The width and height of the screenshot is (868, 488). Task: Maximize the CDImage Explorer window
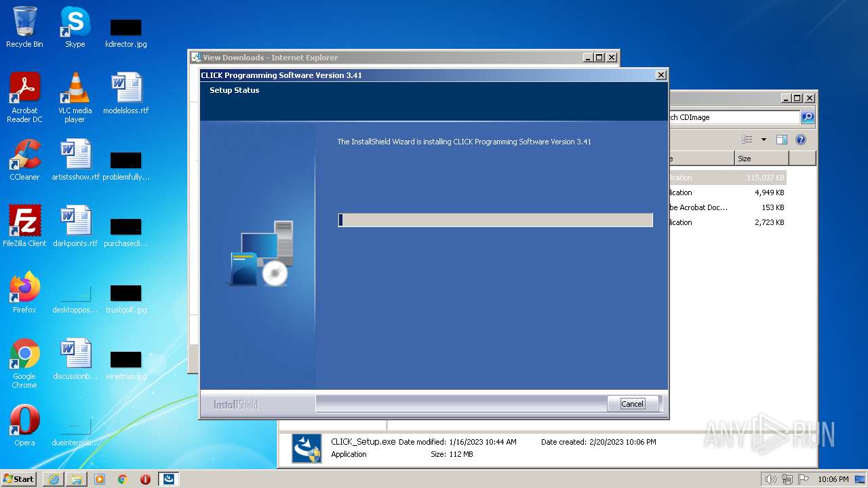797,98
